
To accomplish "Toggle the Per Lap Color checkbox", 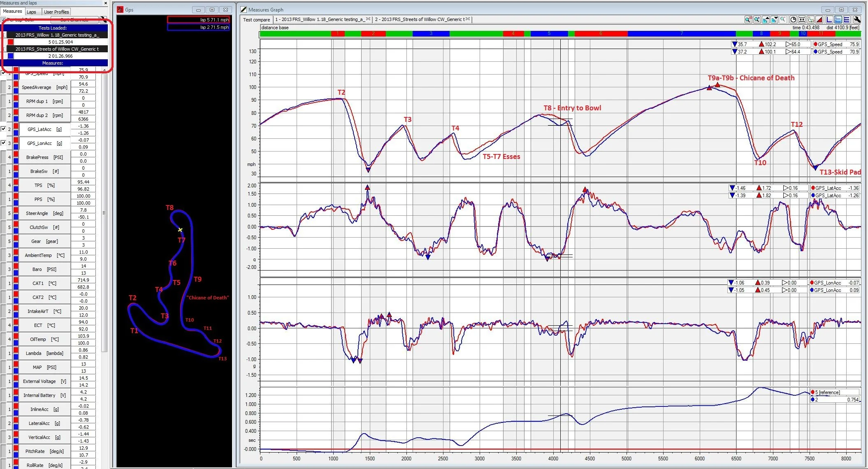I will coord(3,19).
